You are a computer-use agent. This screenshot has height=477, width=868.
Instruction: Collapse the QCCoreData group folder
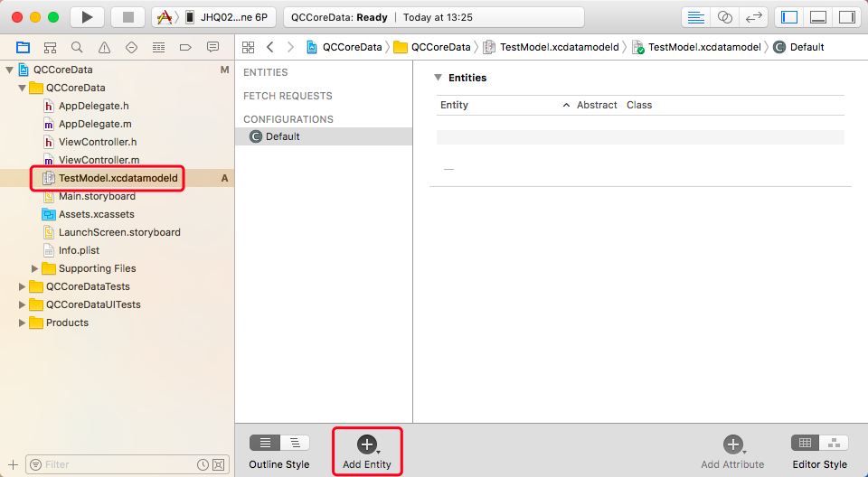tap(22, 88)
